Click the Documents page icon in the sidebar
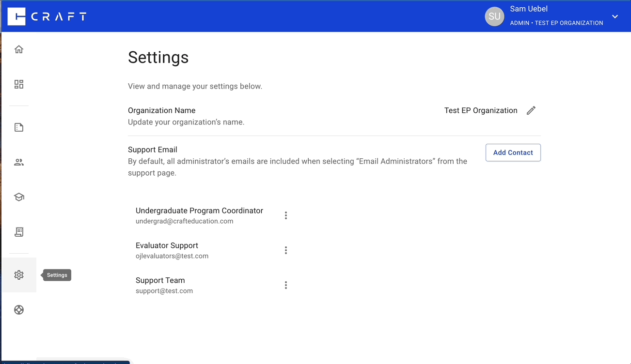 (18, 127)
